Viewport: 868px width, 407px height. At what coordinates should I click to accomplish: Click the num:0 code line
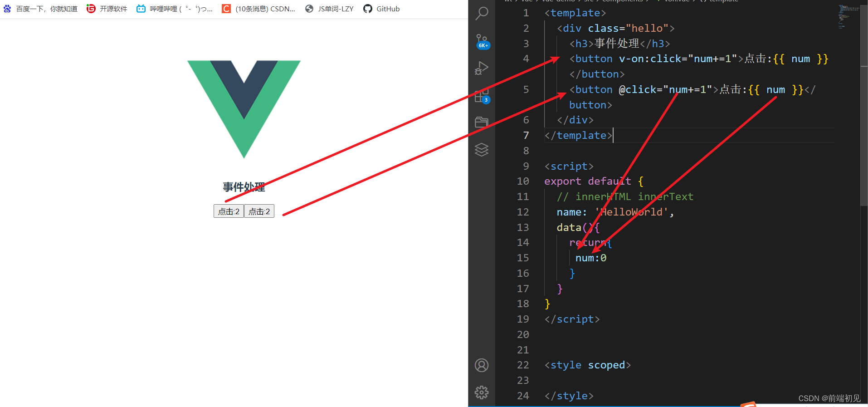pyautogui.click(x=590, y=258)
